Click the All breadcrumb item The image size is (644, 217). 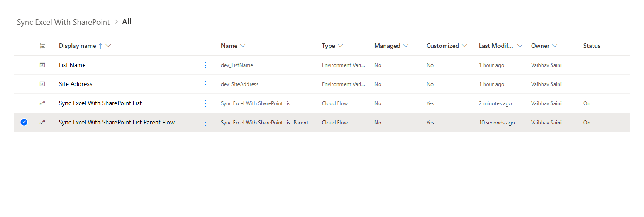127,22
